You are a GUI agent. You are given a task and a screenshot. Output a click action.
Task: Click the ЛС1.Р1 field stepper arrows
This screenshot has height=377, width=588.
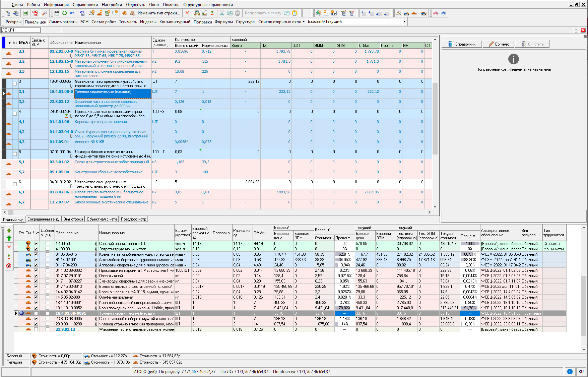[576, 30]
